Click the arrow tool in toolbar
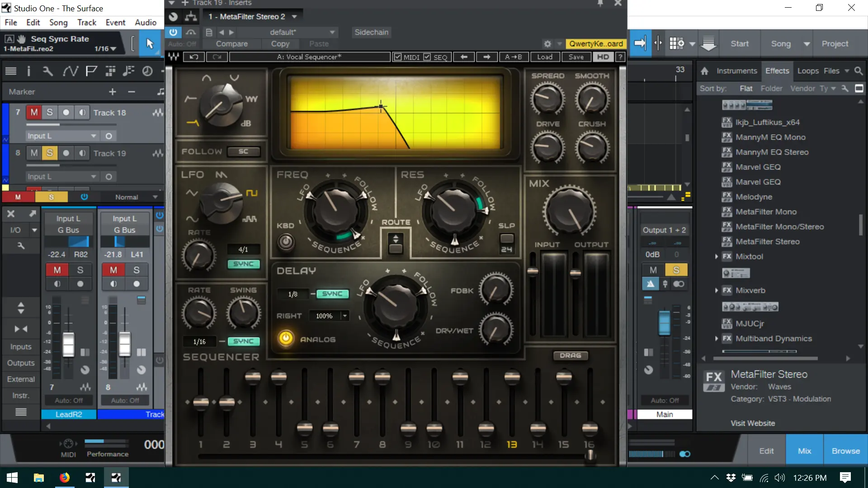 point(150,44)
